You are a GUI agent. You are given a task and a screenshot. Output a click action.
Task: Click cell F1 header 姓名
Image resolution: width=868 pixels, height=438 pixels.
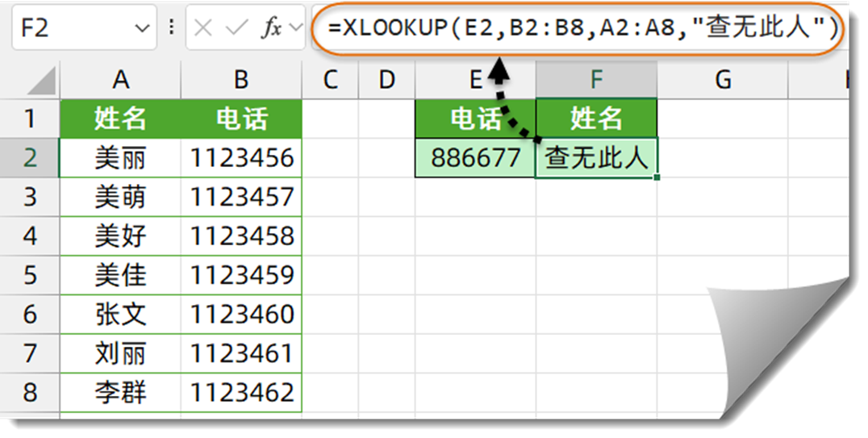pos(596,119)
